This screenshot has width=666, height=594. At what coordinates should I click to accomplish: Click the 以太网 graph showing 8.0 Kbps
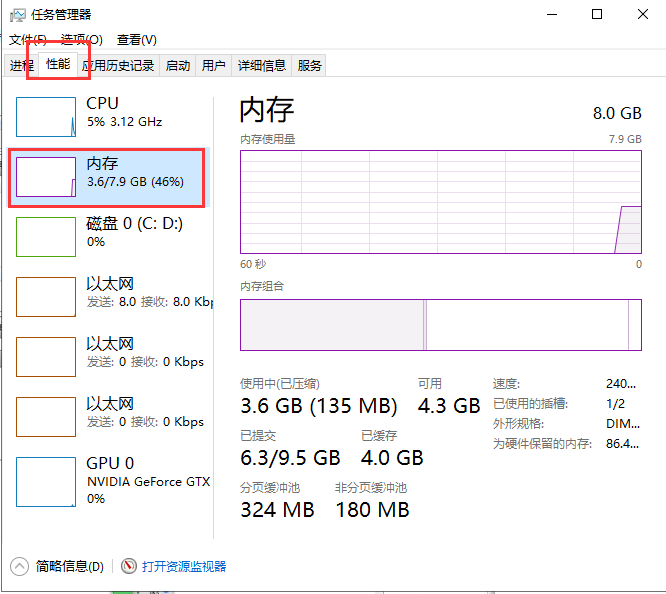coord(46,297)
